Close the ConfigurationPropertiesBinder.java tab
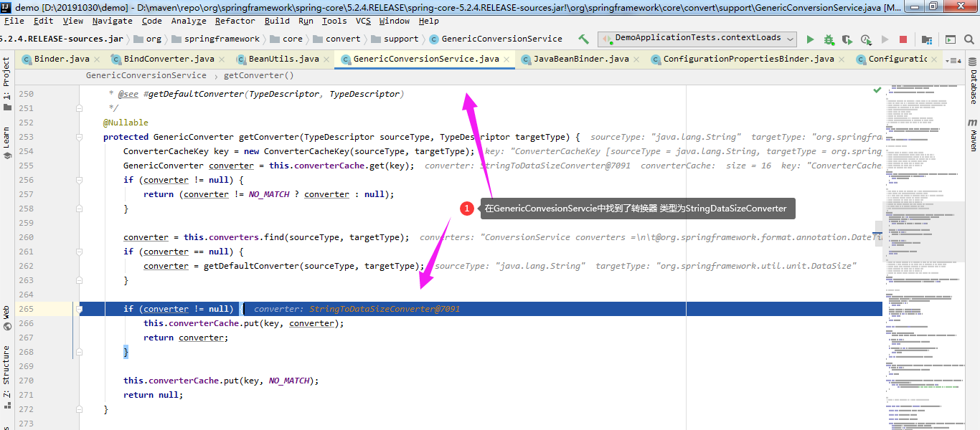This screenshot has width=980, height=430. 843,59
